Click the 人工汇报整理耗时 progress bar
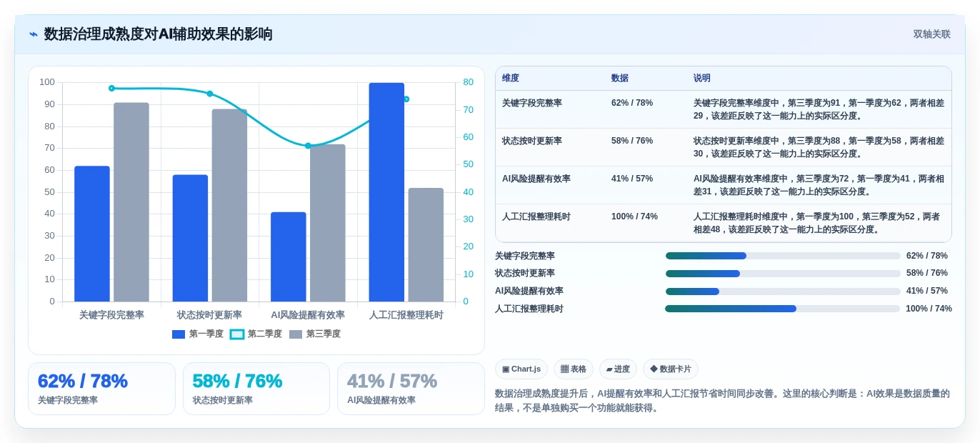This screenshot has width=980, height=443. (x=782, y=309)
